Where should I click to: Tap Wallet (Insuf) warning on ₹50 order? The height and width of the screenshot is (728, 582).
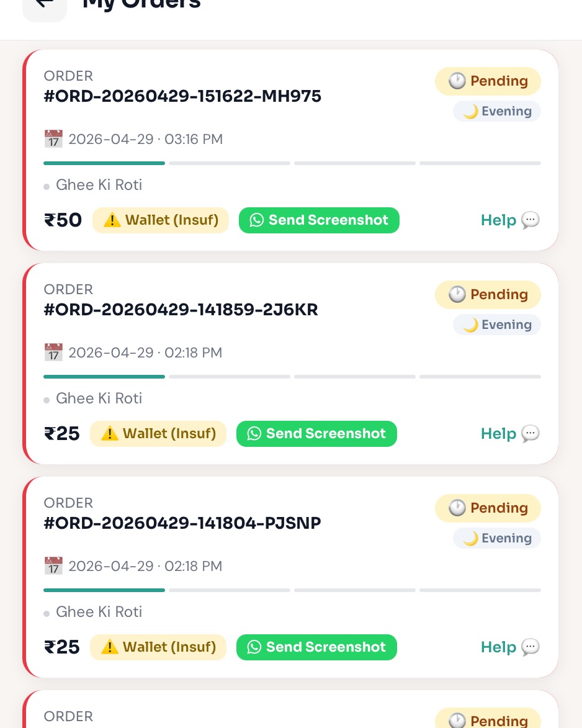point(161,220)
